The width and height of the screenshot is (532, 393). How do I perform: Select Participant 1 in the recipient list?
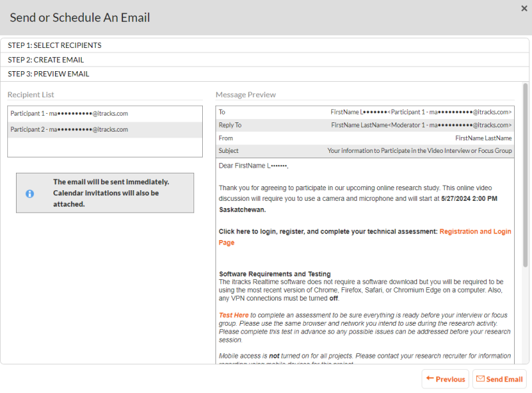coord(105,114)
